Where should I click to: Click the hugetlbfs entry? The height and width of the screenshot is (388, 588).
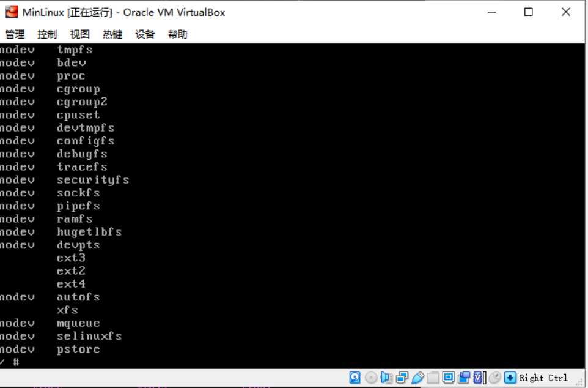tap(89, 232)
